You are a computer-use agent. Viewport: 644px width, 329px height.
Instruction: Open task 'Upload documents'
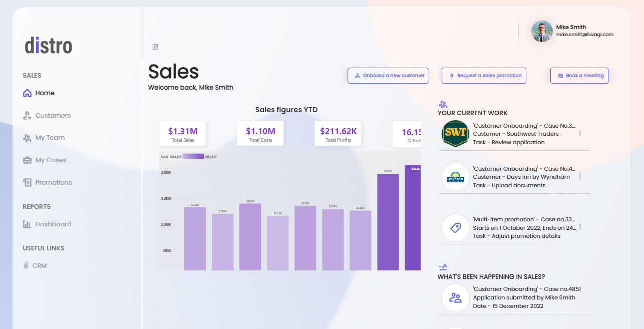pos(509,185)
